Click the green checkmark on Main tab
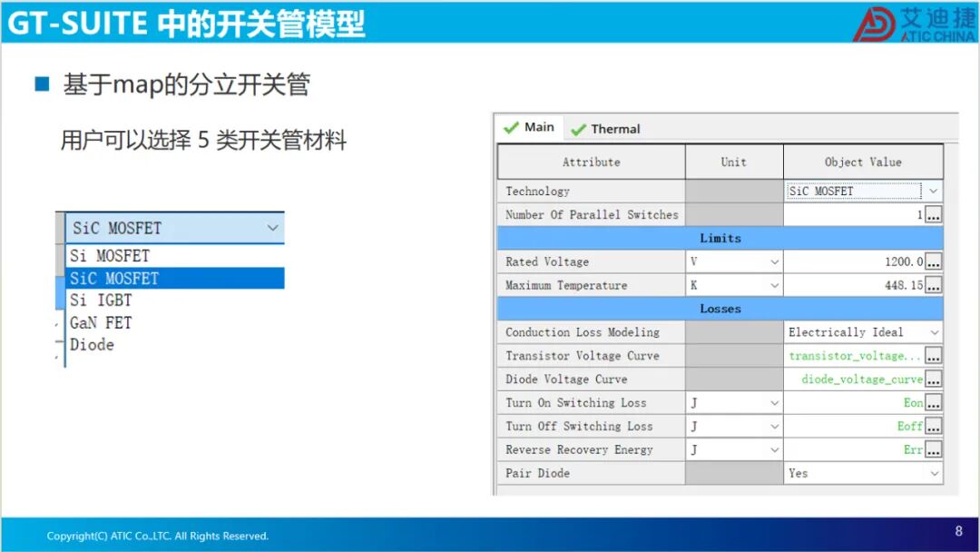 click(x=510, y=127)
